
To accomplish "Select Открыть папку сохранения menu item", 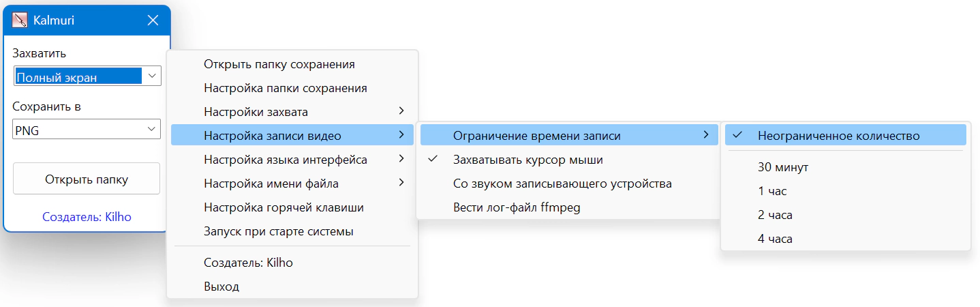I will click(279, 64).
